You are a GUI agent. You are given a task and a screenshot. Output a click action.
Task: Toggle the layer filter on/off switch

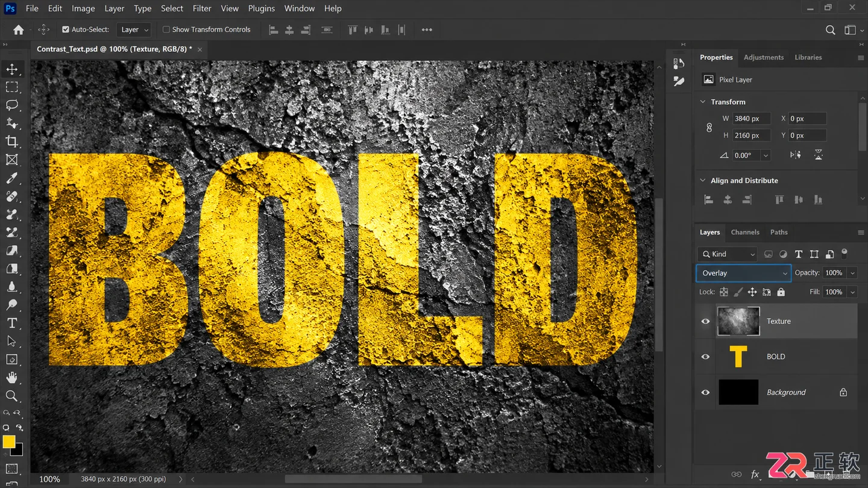pos(844,254)
